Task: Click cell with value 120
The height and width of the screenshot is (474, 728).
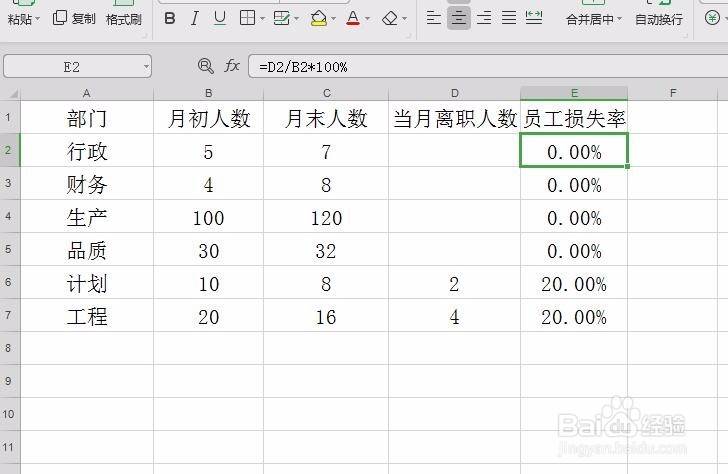Action: [x=326, y=216]
